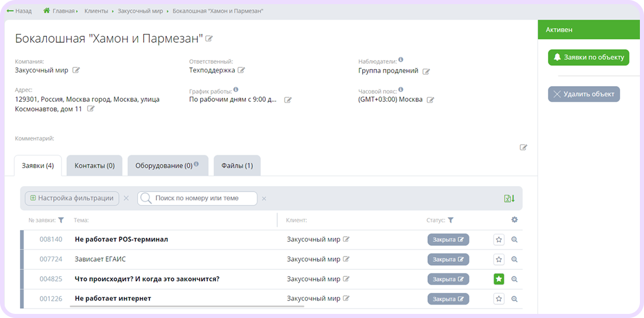This screenshot has width=644, height=318.
Task: Preview ticket 007724 with magnifier icon
Action: pos(514,259)
